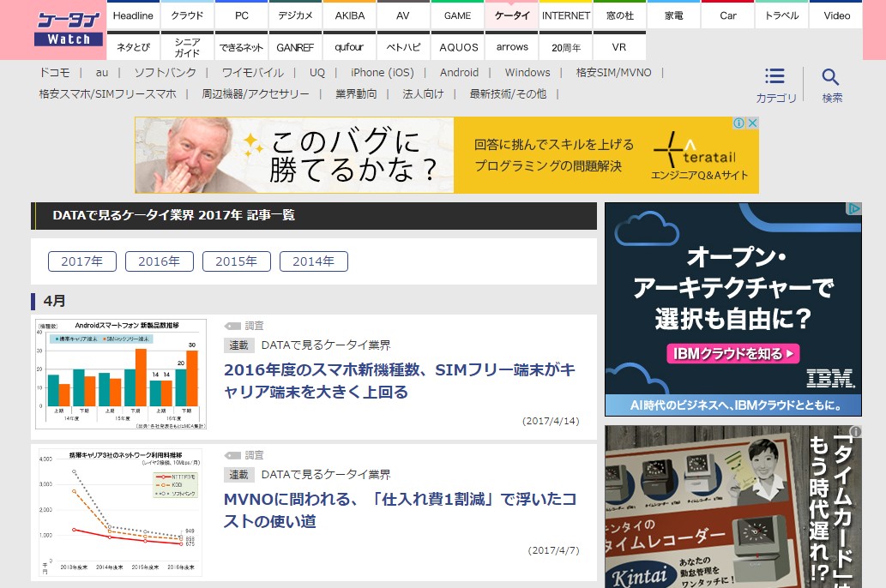
Task: Open the arrows tab
Action: coord(512,47)
